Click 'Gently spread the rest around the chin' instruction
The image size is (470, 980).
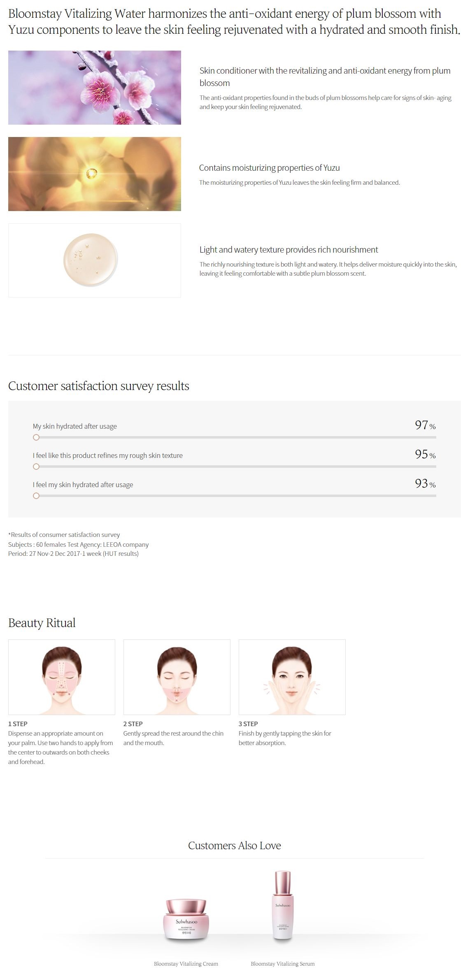pos(173,738)
